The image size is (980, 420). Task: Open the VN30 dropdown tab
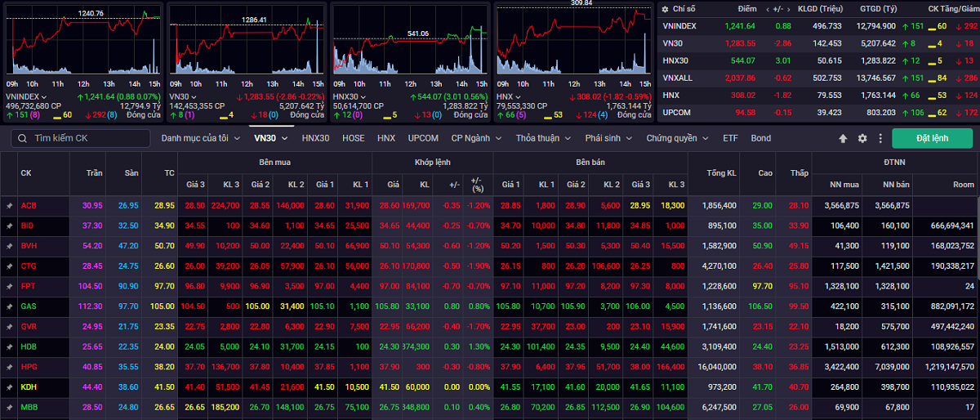coord(270,139)
